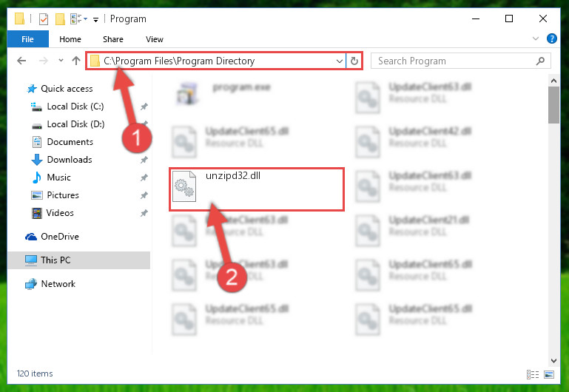Toggle pin next to Videos folder

click(144, 213)
